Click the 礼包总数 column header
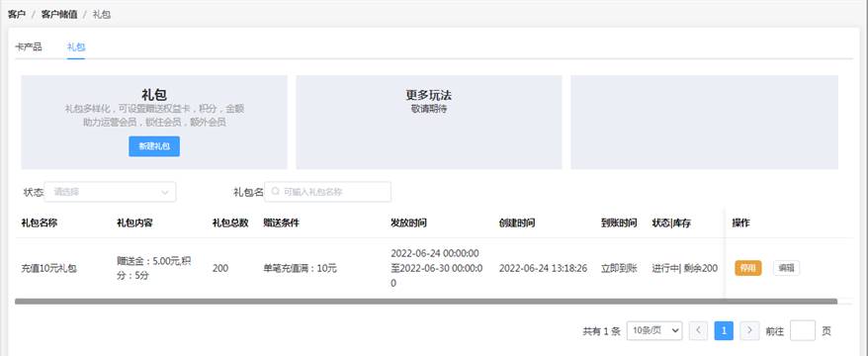The image size is (868, 356). (x=230, y=222)
